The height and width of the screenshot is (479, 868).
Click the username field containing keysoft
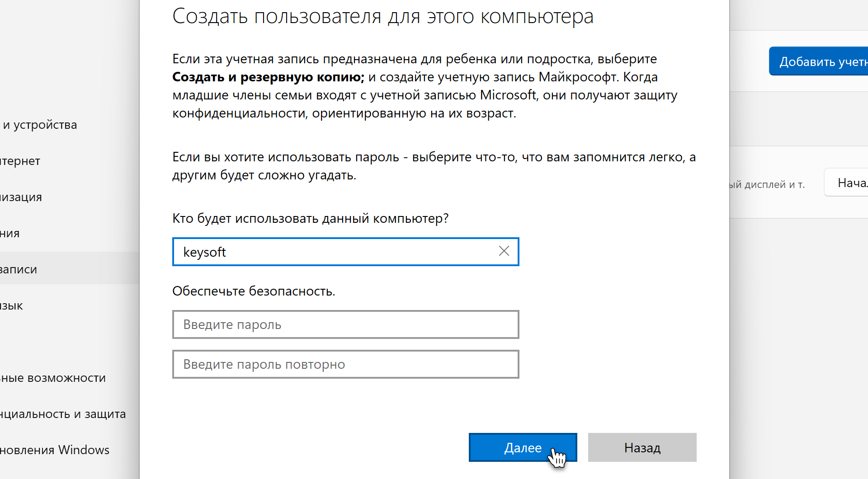pyautogui.click(x=335, y=252)
